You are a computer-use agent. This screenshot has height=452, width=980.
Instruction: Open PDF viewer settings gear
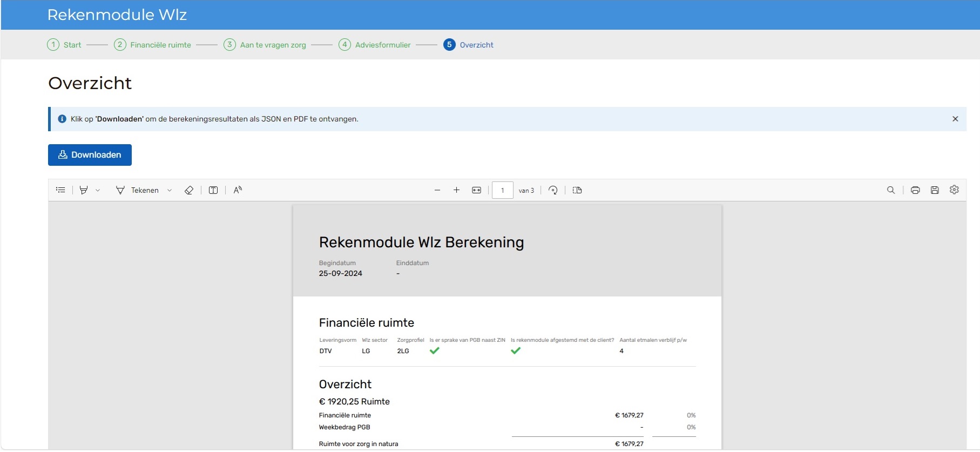(954, 190)
